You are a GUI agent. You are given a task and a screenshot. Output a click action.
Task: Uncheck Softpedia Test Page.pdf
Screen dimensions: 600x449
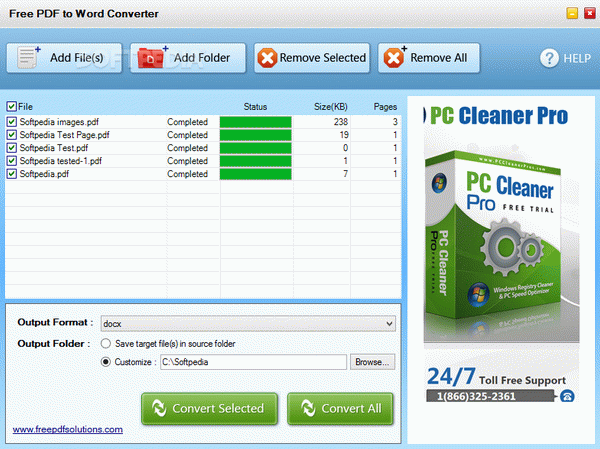[x=11, y=135]
